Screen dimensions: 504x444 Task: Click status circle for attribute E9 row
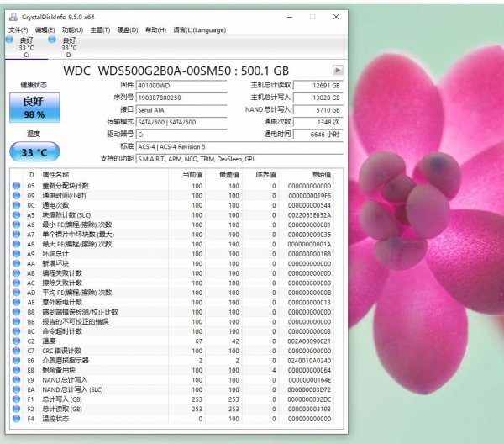click(x=17, y=379)
